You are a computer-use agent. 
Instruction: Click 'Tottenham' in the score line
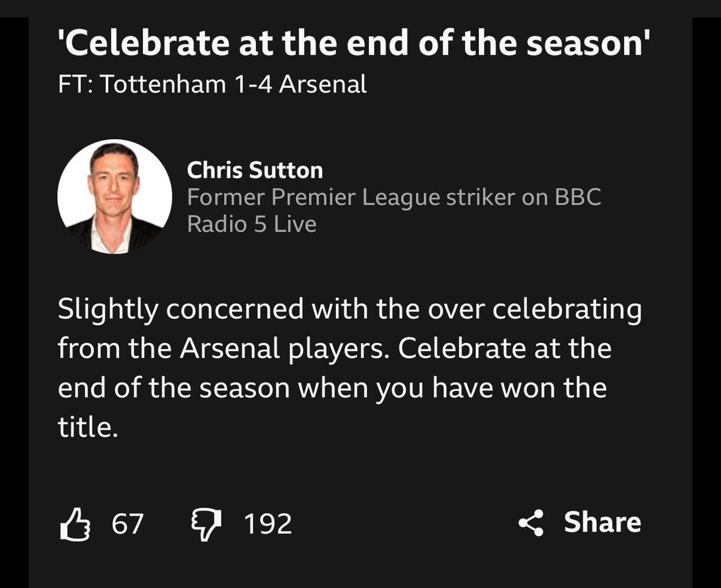pos(159,85)
